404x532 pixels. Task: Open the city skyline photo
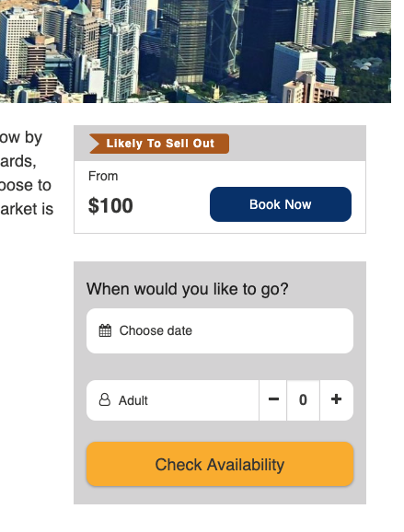point(195,52)
